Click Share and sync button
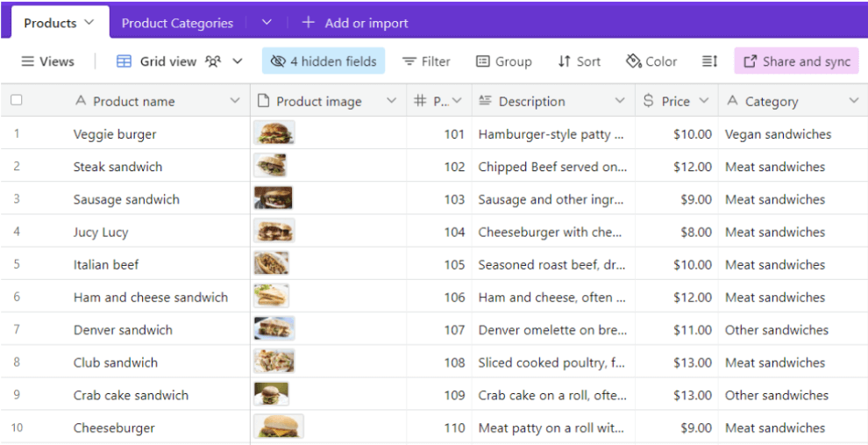 [797, 61]
